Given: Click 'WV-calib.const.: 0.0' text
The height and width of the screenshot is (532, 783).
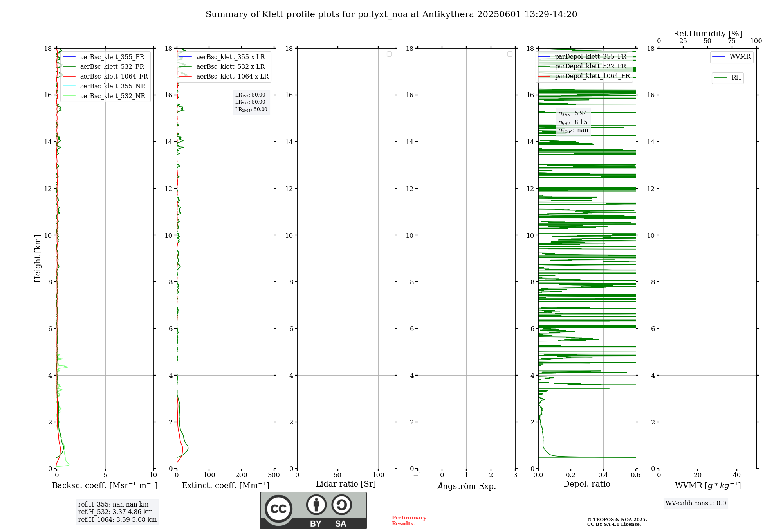Looking at the screenshot, I should point(696,503).
